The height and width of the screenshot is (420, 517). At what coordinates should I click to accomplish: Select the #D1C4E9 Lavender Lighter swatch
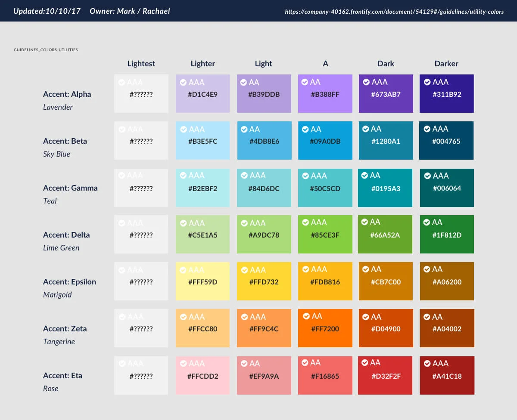[202, 93]
